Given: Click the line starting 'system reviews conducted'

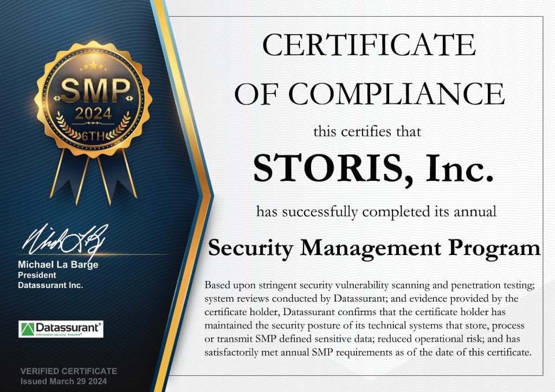Looking at the screenshot, I should 362,299.
